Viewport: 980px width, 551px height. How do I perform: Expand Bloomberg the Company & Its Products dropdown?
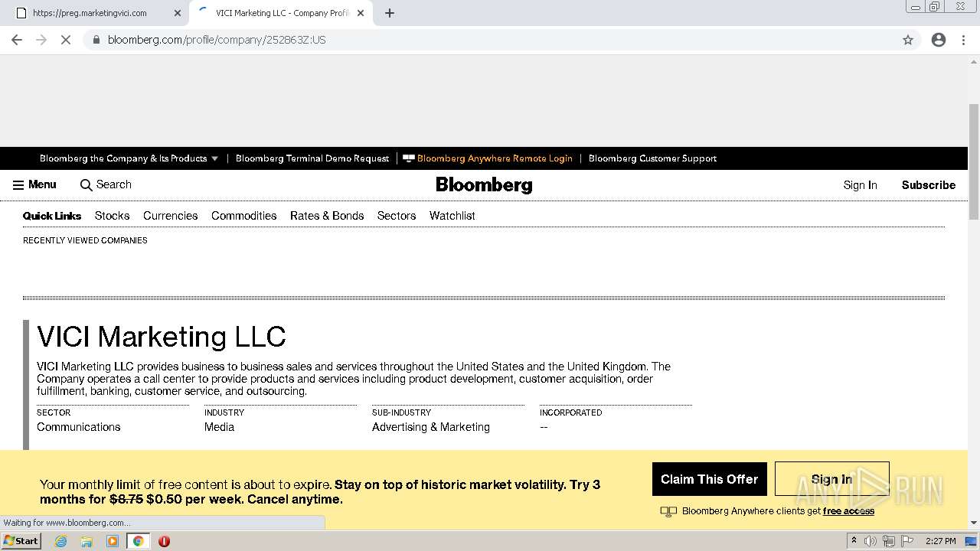point(129,158)
